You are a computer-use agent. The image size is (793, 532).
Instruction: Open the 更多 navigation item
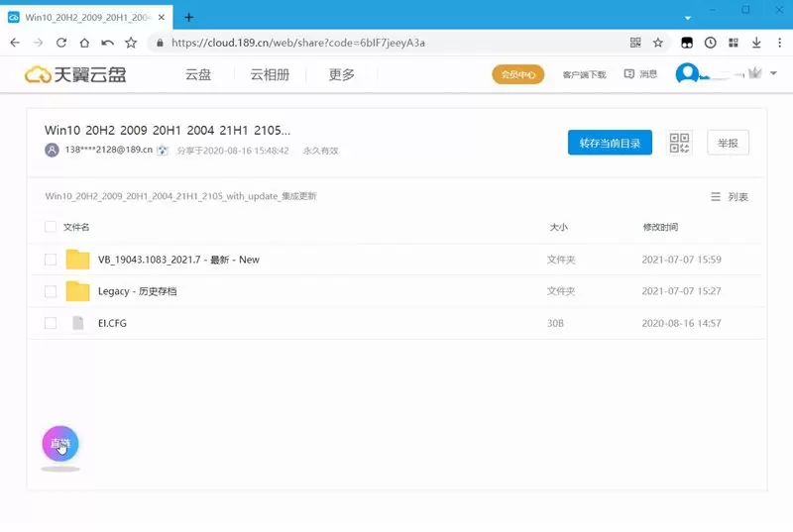[x=342, y=74]
